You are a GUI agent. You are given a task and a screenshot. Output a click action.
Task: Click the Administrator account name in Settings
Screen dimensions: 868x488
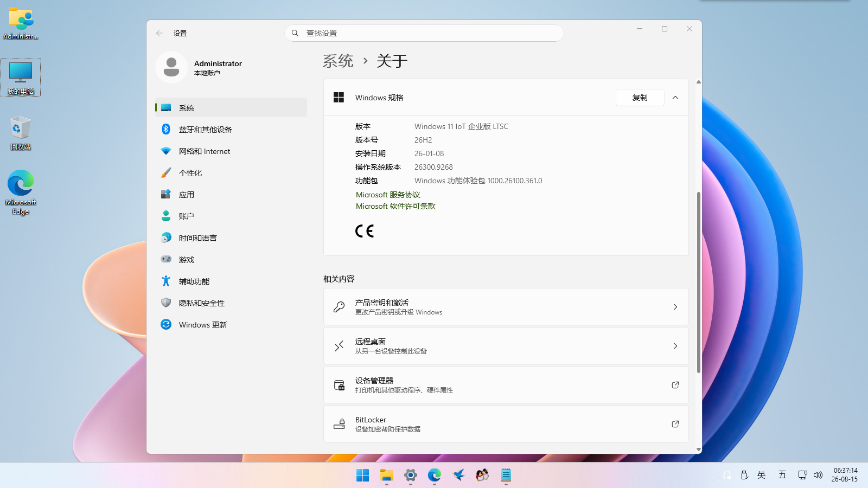(218, 63)
